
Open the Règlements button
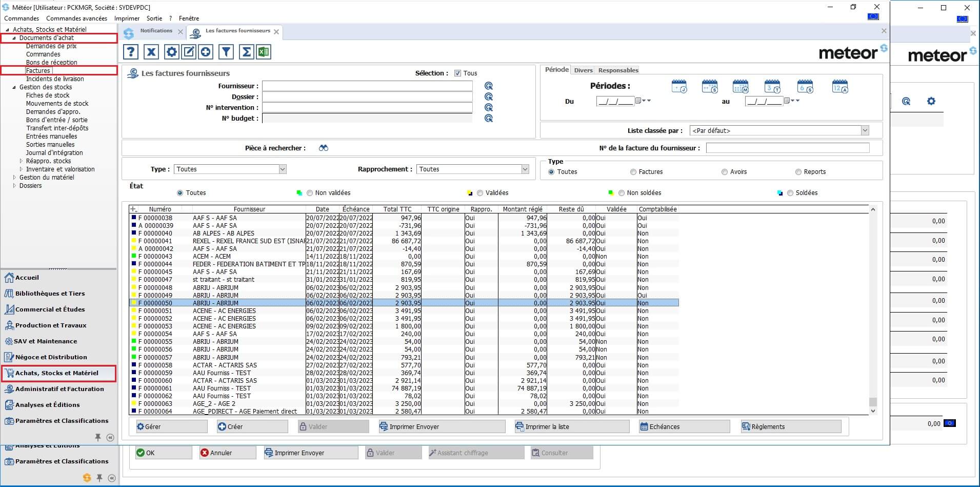(x=791, y=426)
